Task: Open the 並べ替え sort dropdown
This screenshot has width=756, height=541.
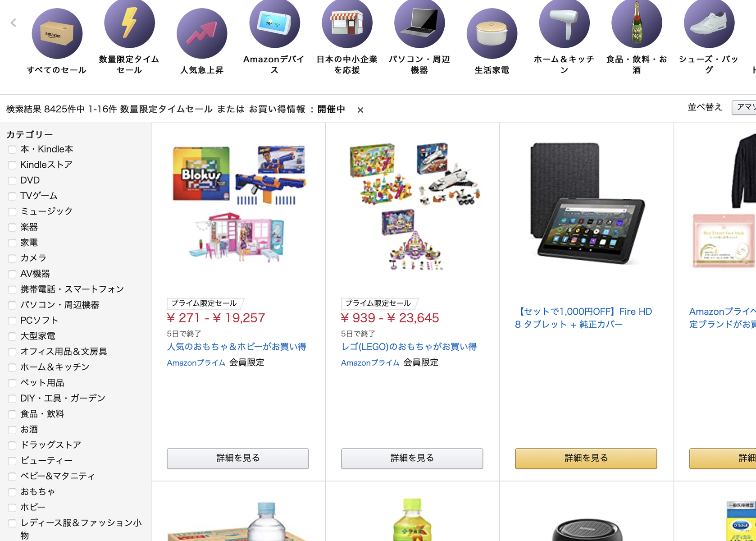Action: click(x=744, y=107)
